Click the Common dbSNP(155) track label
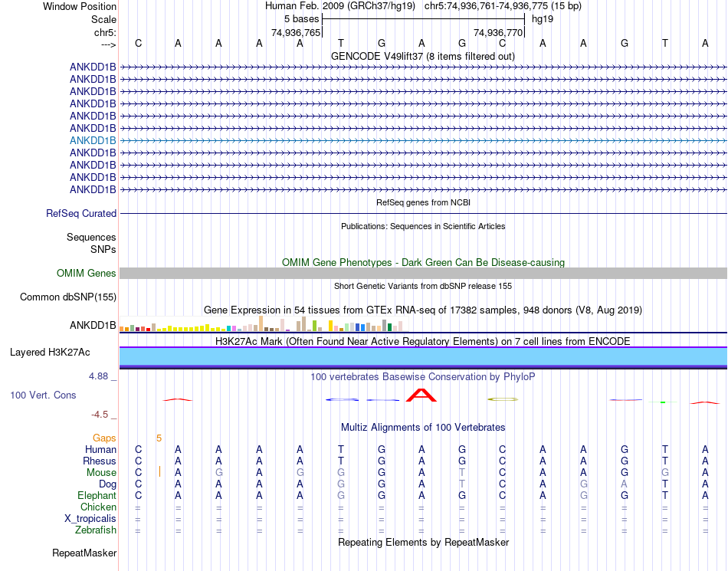Viewport: 728px width, 571px height. pos(68,297)
